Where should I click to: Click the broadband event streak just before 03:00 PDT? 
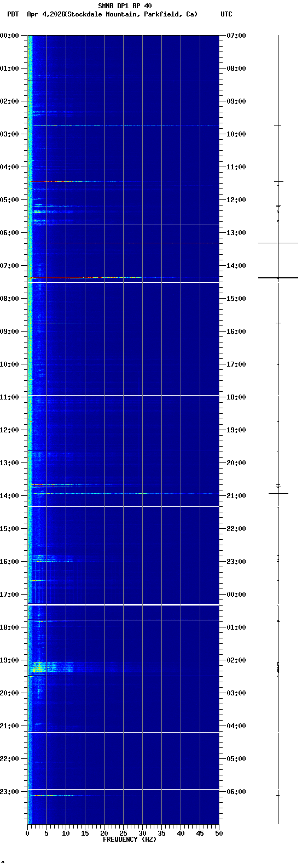tap(123, 125)
